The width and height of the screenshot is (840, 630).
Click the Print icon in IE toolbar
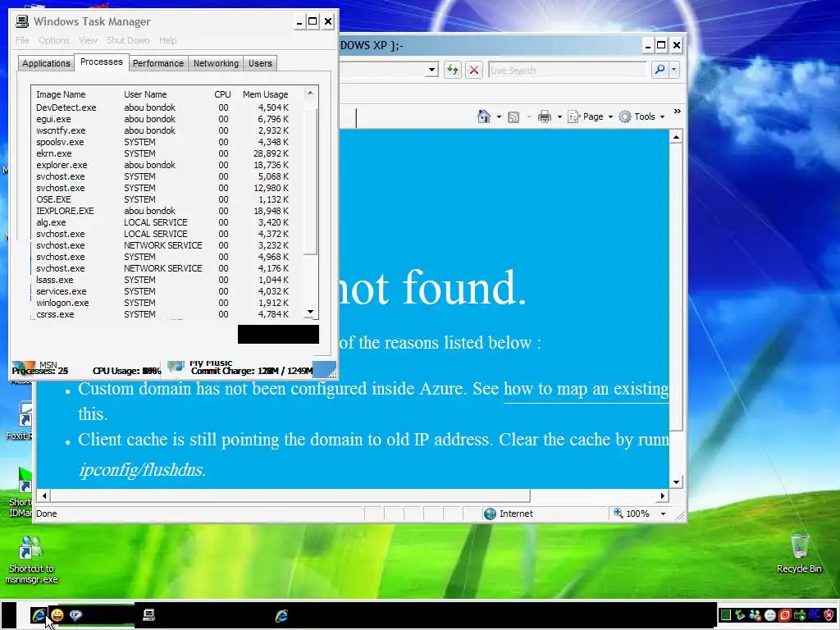click(x=545, y=116)
